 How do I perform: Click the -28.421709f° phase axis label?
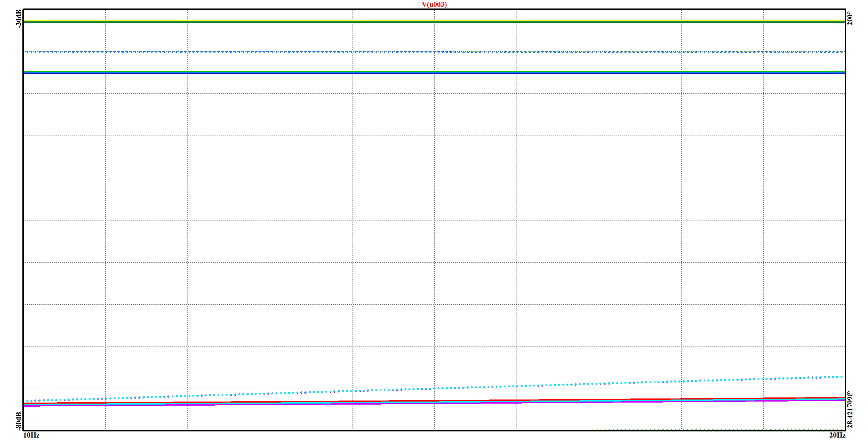coord(850,410)
